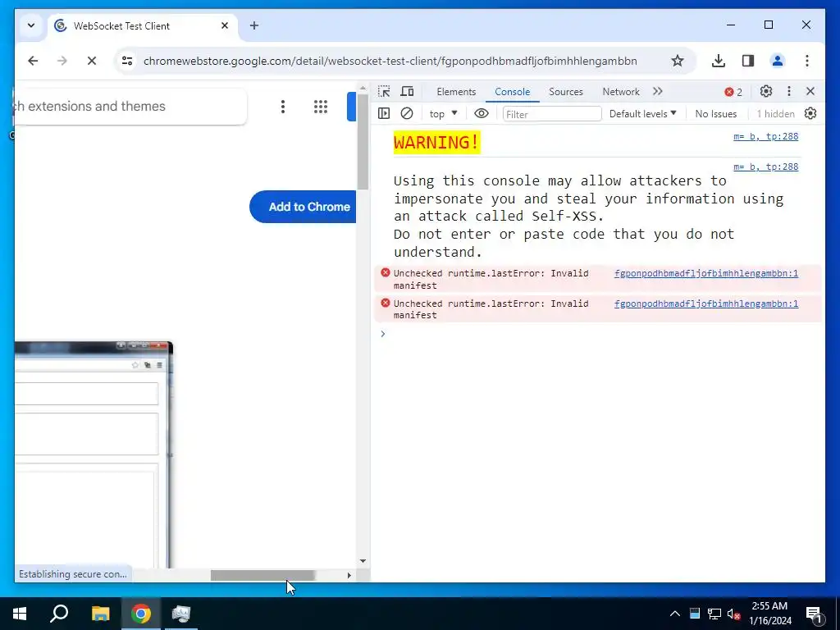The image size is (840, 630).
Task: Click the red error count badge
Action: pos(733,92)
